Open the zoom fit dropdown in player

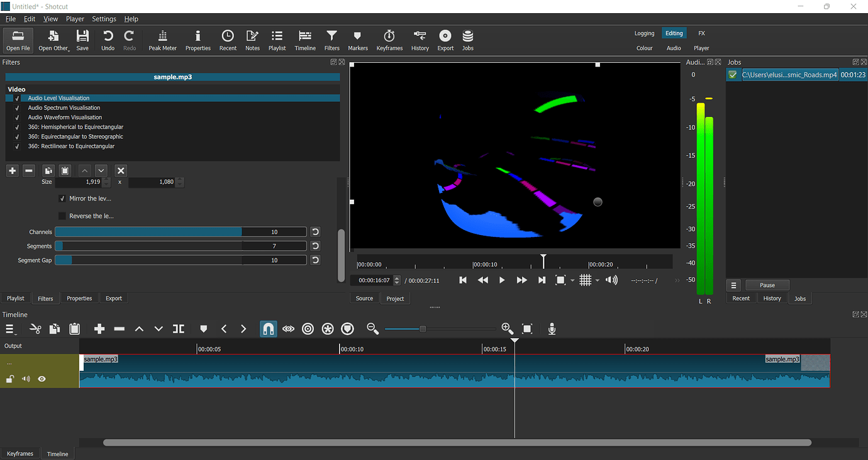(572, 280)
